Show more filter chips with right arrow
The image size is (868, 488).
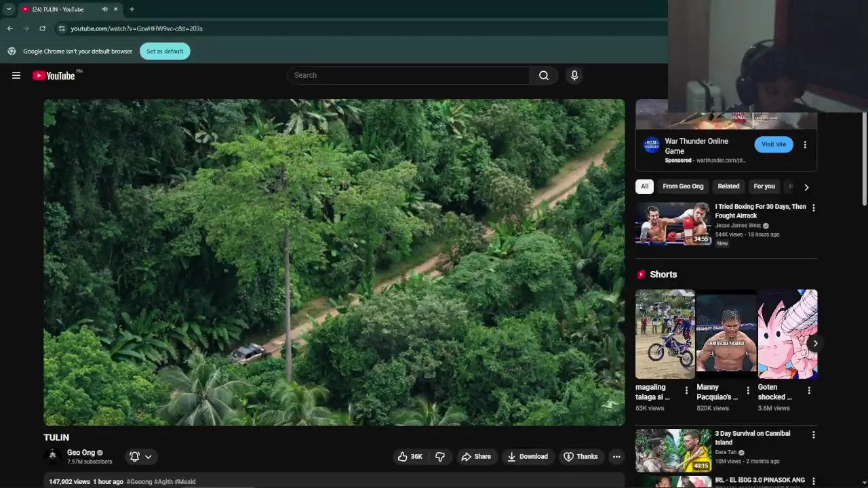(x=806, y=187)
